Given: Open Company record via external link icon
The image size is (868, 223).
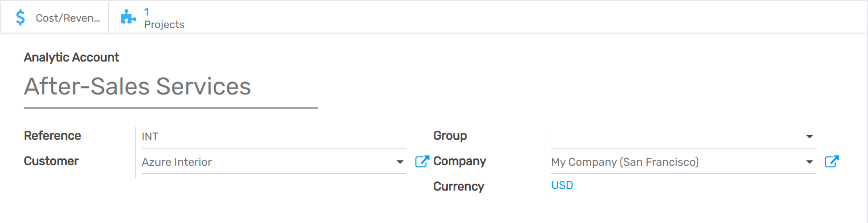Looking at the screenshot, I should pos(831,161).
